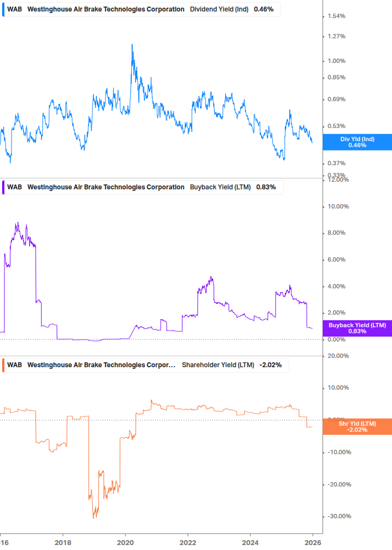Click the purple Buyback Yield (LTM) axis tag
Image resolution: width=392 pixels, height=550 pixels.
pos(358,328)
